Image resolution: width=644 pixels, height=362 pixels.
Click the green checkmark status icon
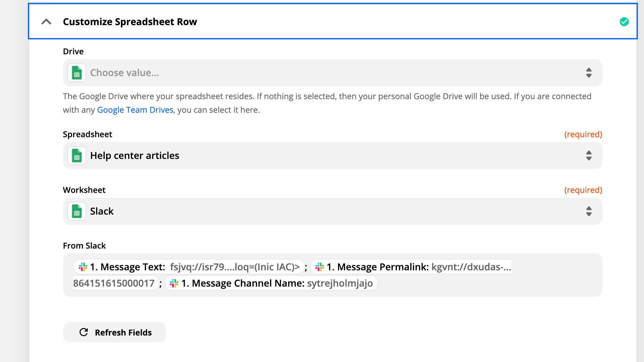[x=624, y=22]
